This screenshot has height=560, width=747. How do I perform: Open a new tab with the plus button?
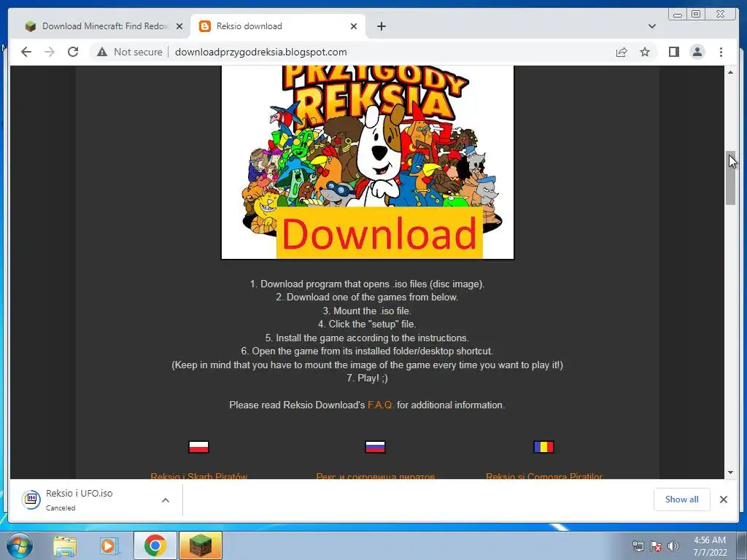click(x=381, y=26)
